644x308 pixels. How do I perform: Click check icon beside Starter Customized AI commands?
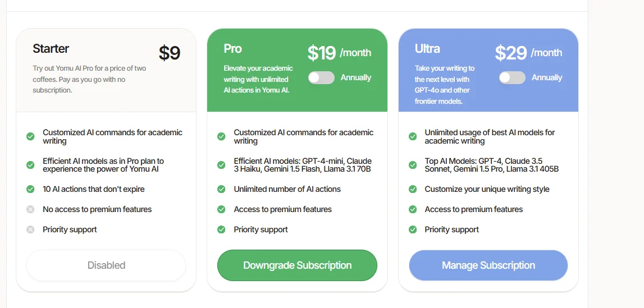pyautogui.click(x=30, y=136)
